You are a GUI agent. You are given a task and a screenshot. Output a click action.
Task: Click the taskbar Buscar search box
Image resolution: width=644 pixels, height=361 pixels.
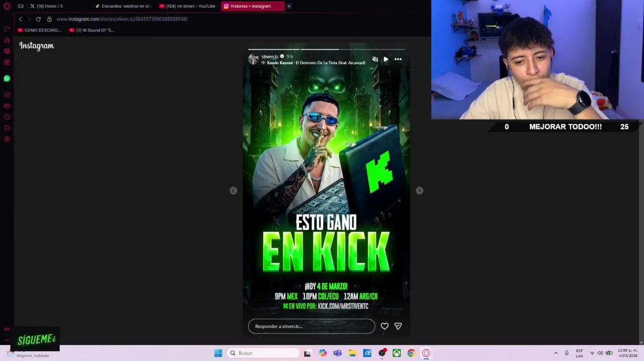click(x=263, y=353)
